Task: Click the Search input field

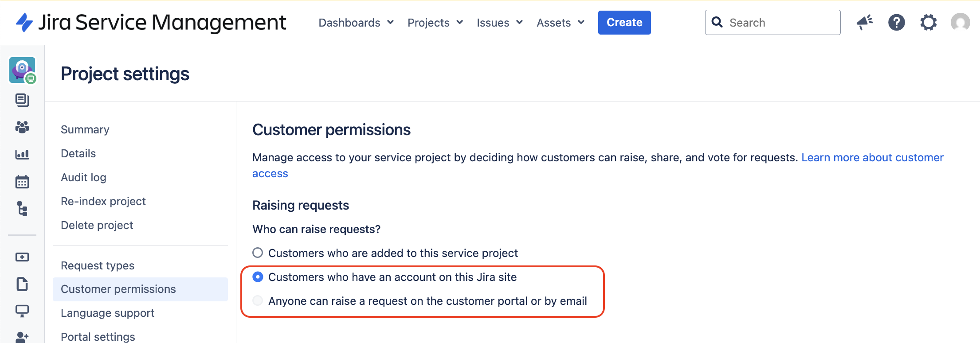Action: pyautogui.click(x=772, y=23)
